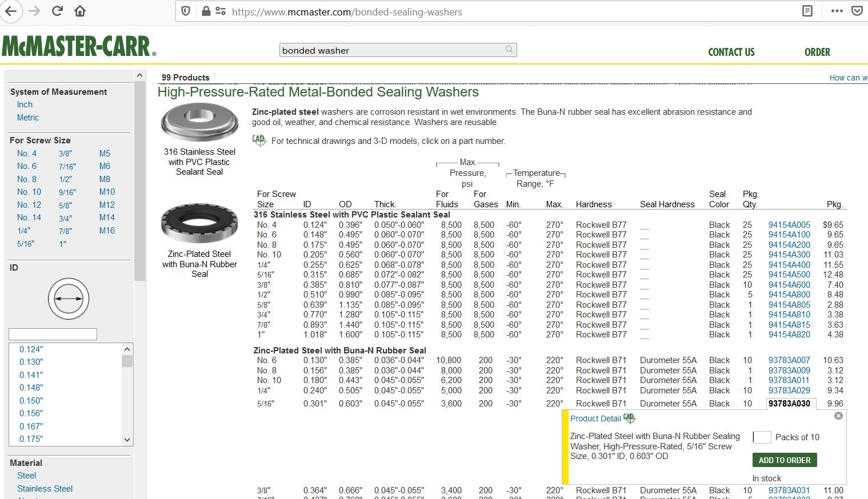This screenshot has height=499, width=868.
Task: Click the browser back arrow
Action: (x=11, y=11)
